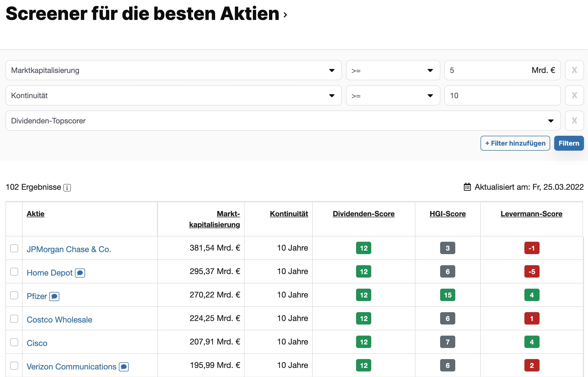This screenshot has width=588, height=377.
Task: Focus the Kontinuität value field with 10
Action: (502, 95)
